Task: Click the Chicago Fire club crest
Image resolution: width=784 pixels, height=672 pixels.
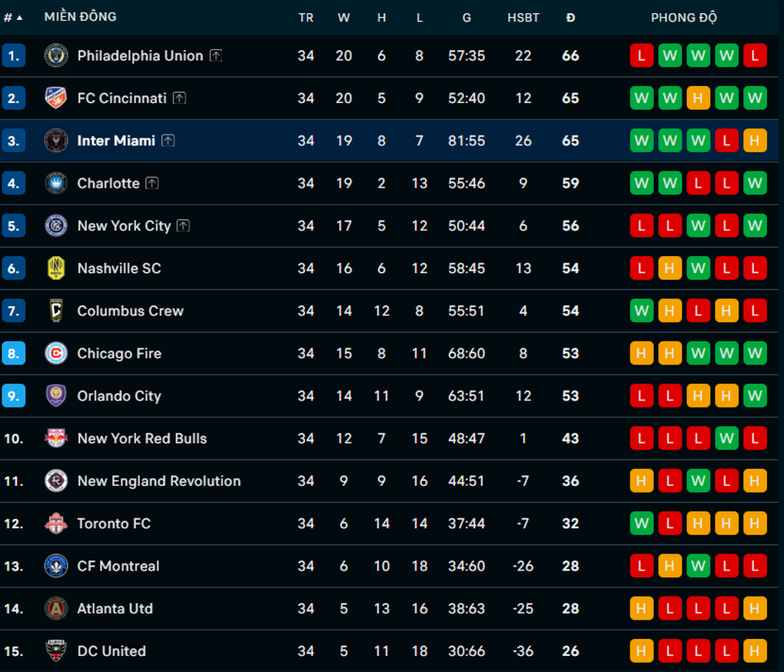Action: click(56, 354)
